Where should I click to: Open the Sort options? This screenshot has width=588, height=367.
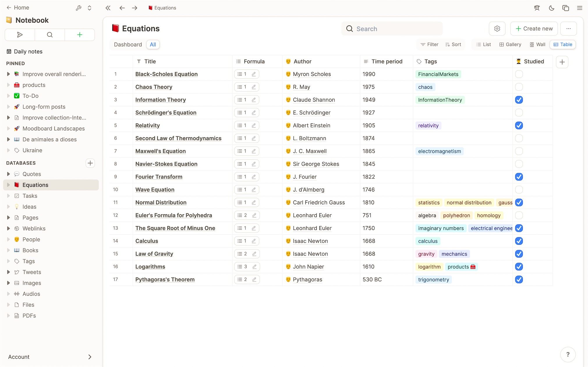click(x=453, y=45)
